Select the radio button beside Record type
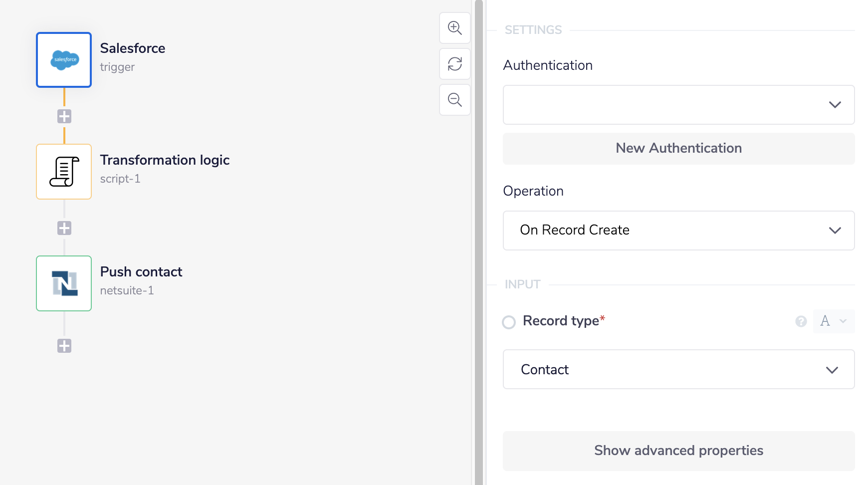This screenshot has height=485, width=868. click(508, 322)
